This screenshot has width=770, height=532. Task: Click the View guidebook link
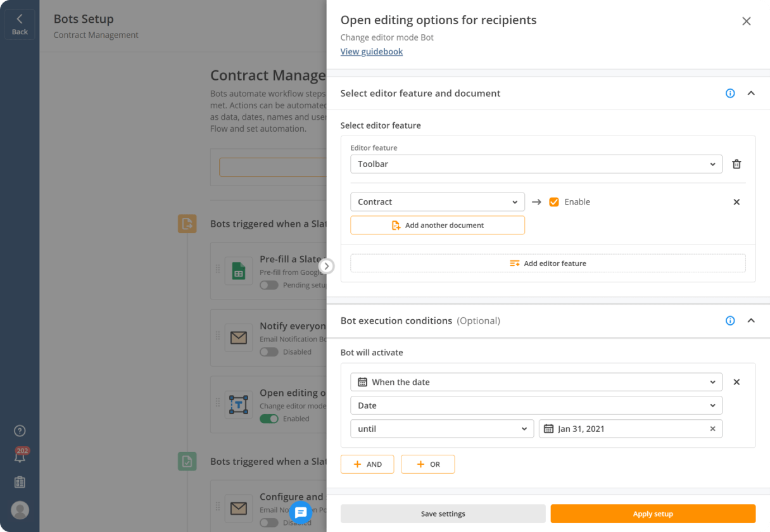[x=371, y=52]
